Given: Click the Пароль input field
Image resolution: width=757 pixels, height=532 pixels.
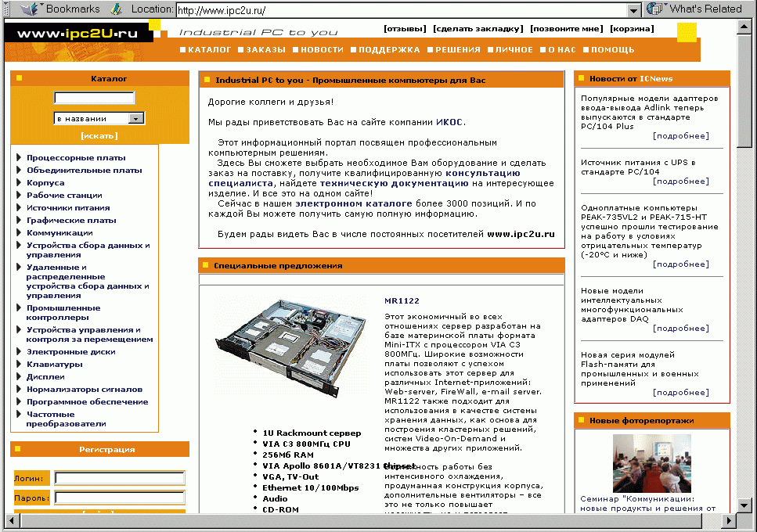Looking at the screenshot, I should 120,498.
